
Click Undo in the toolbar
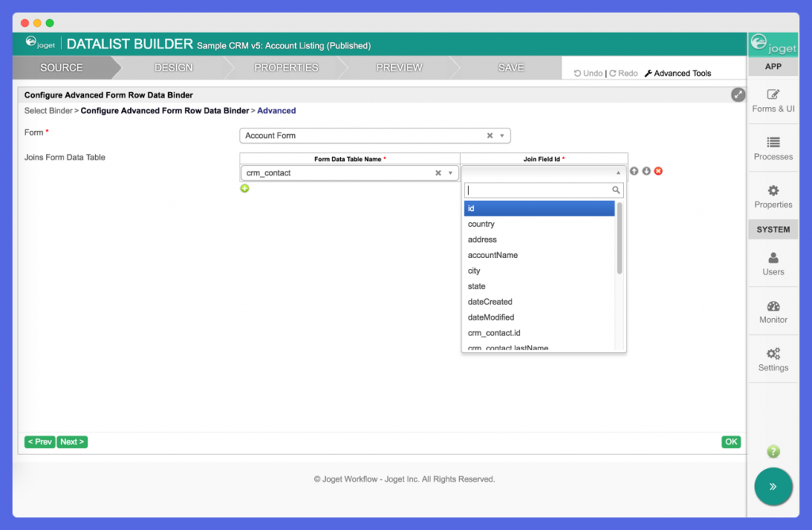pos(588,74)
